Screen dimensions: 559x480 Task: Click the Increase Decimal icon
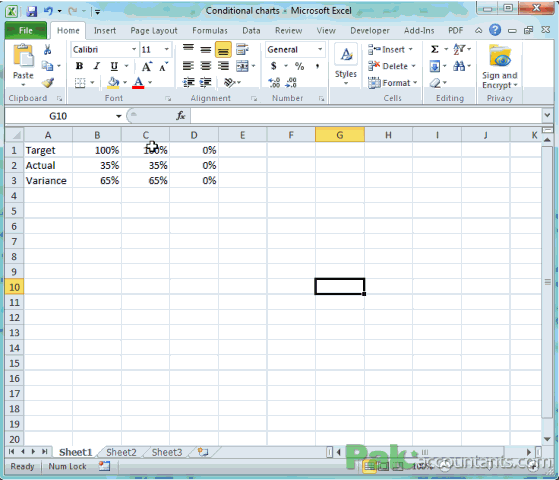point(274,83)
